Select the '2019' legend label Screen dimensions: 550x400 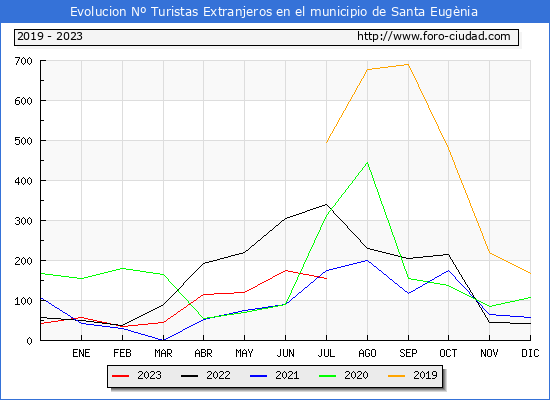[x=425, y=375]
